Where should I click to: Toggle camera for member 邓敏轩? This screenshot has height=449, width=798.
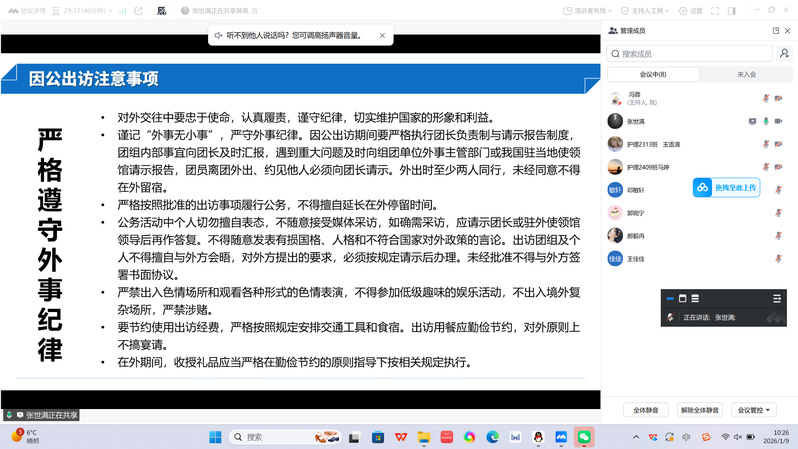(x=777, y=189)
